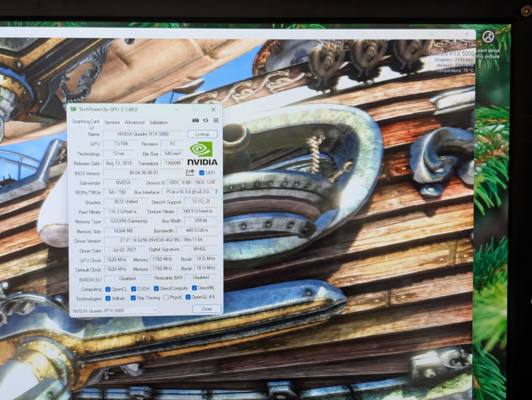
Task: Click the Digital Signature value WHQL
Action: [x=200, y=249]
